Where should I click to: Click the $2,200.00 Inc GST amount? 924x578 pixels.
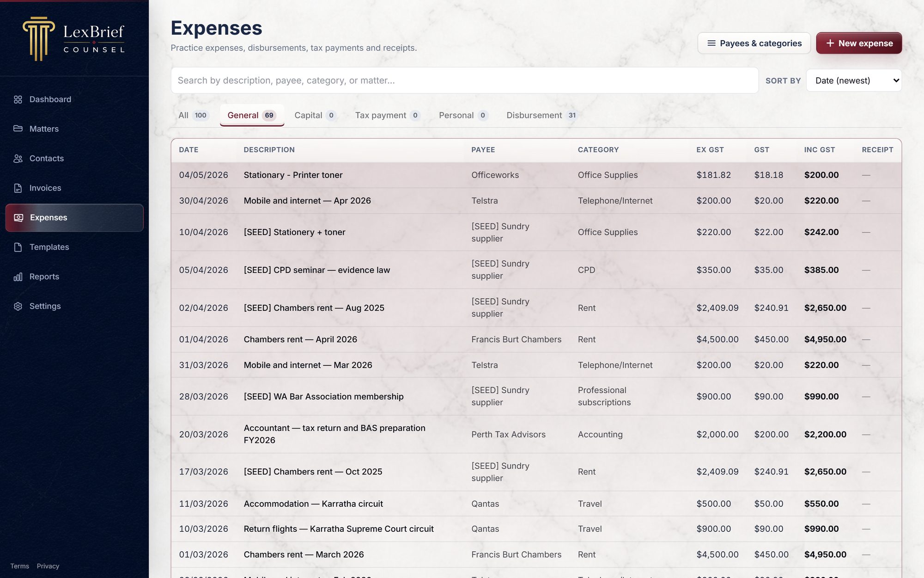[x=825, y=435]
